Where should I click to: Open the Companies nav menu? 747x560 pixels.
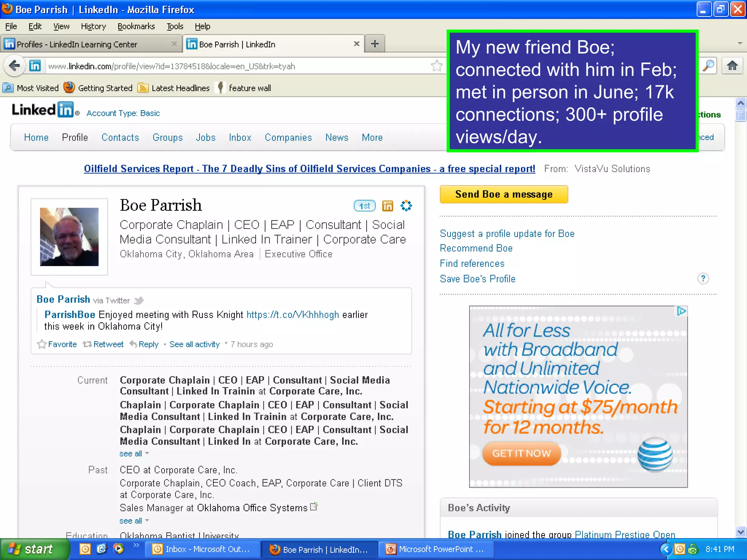[x=288, y=137]
